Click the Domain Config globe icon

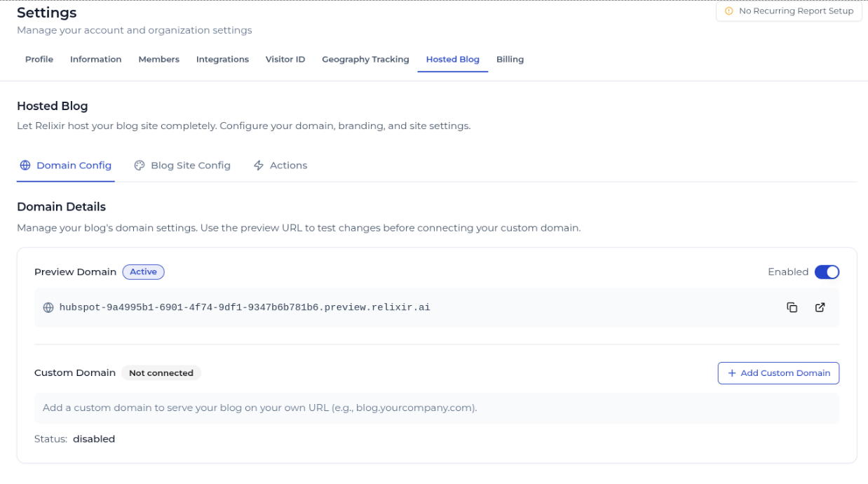[25, 166]
